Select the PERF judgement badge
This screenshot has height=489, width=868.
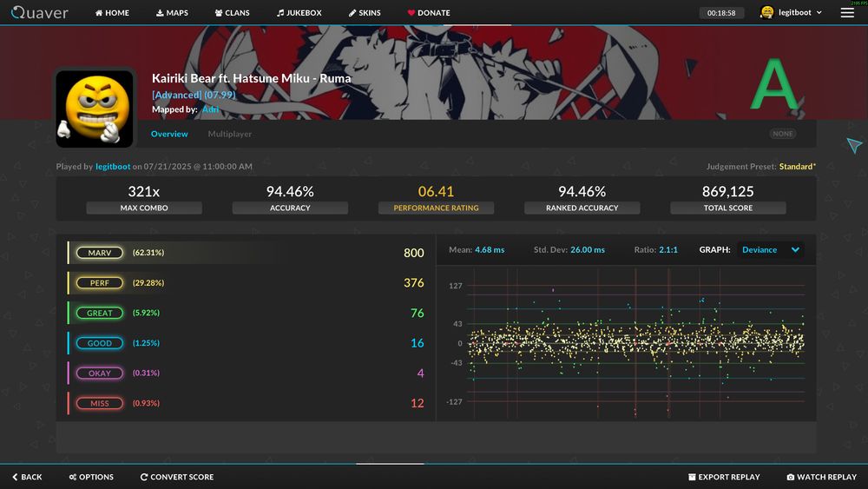(100, 283)
